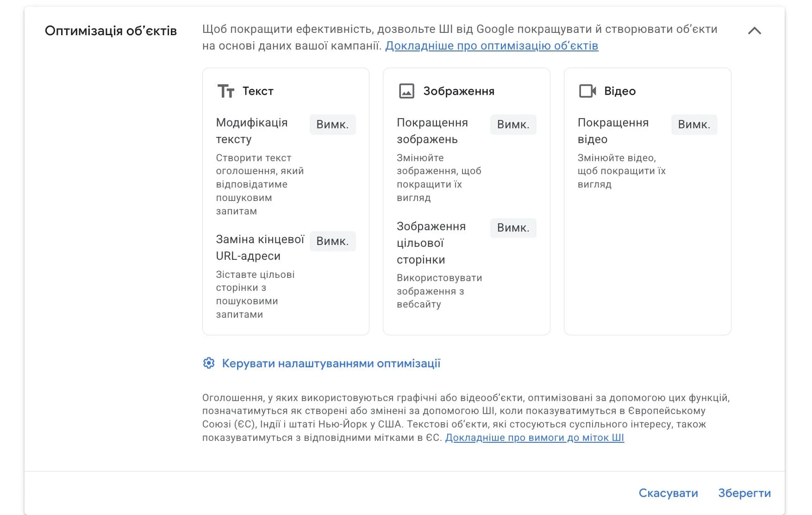
Task: Toggle Вимк. for Зображення цільової сторінки
Action: [513, 228]
